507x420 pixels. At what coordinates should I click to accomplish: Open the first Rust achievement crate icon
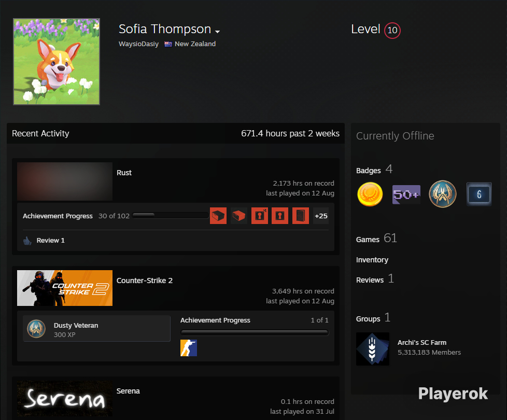pos(218,216)
